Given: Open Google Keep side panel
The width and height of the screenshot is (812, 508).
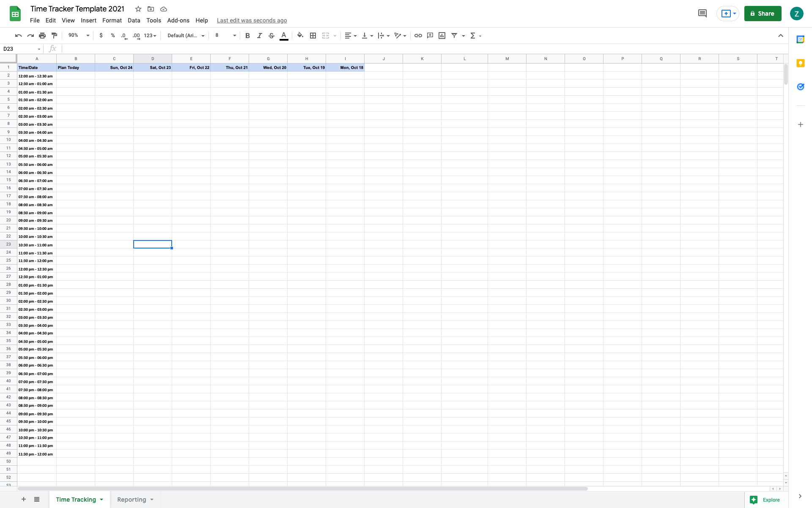Looking at the screenshot, I should 801,63.
